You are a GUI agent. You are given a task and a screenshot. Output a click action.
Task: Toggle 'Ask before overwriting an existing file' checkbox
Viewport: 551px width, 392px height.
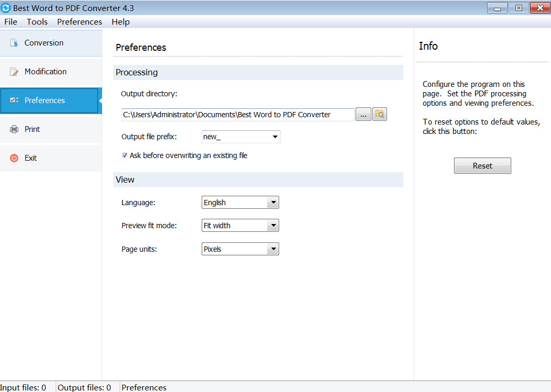tap(125, 155)
